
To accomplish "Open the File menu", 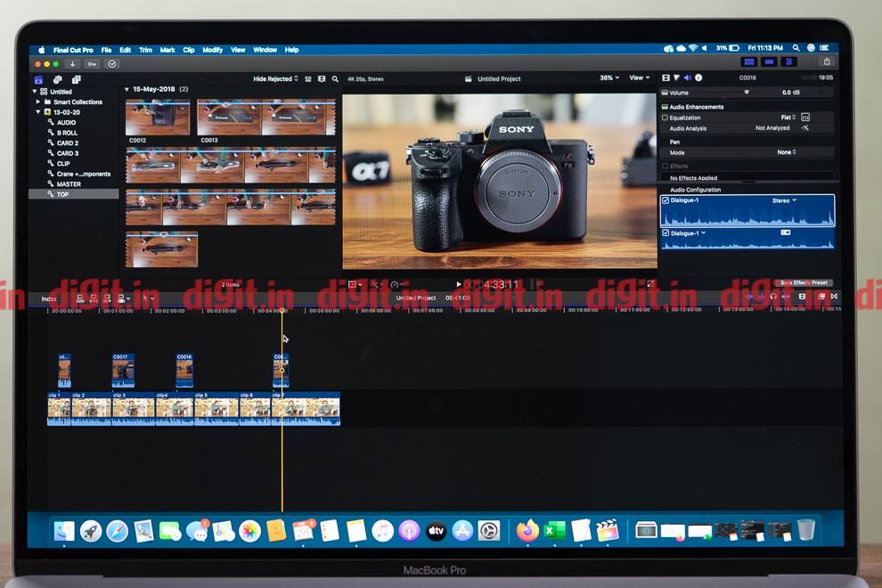I will pyautogui.click(x=106, y=50).
